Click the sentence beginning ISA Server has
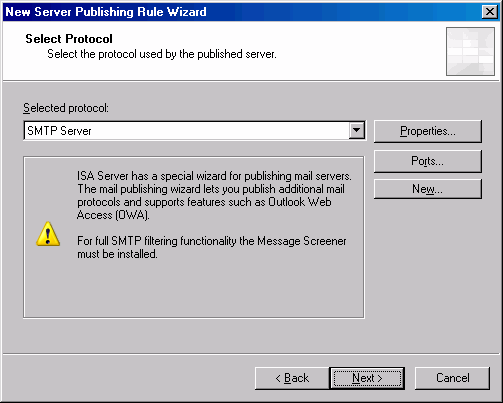 point(214,176)
